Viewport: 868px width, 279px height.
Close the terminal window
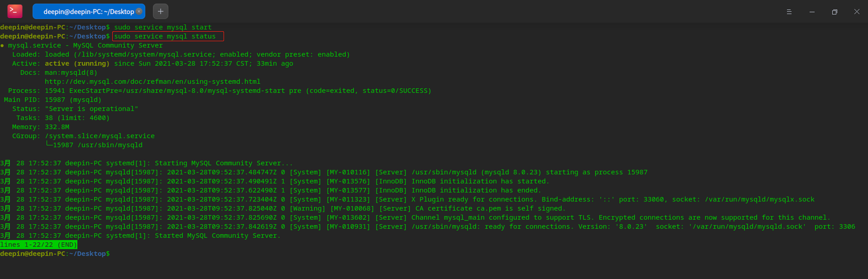857,12
